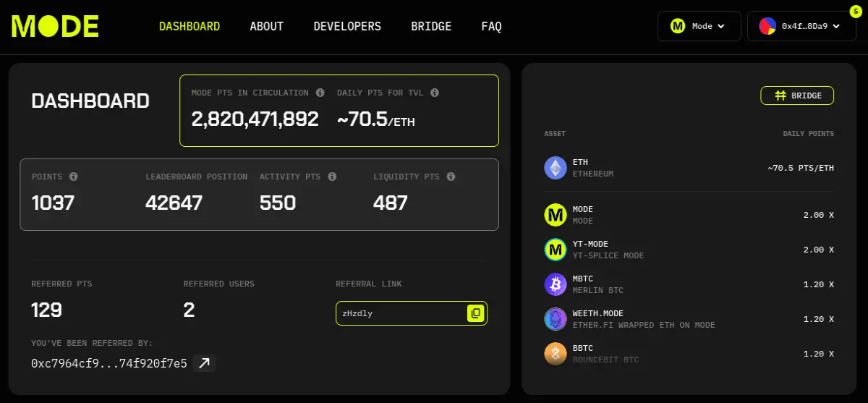The image size is (868, 403).
Task: Click the activity points value 550
Action: [x=278, y=203]
